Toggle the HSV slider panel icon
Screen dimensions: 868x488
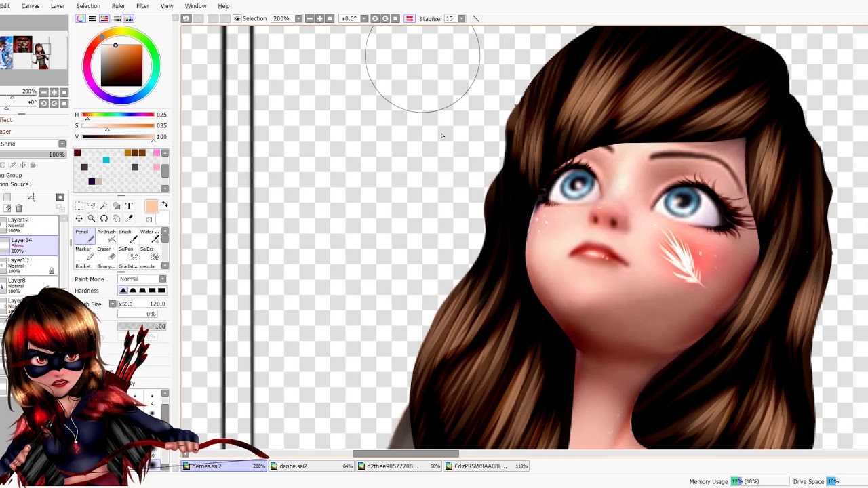click(x=104, y=18)
